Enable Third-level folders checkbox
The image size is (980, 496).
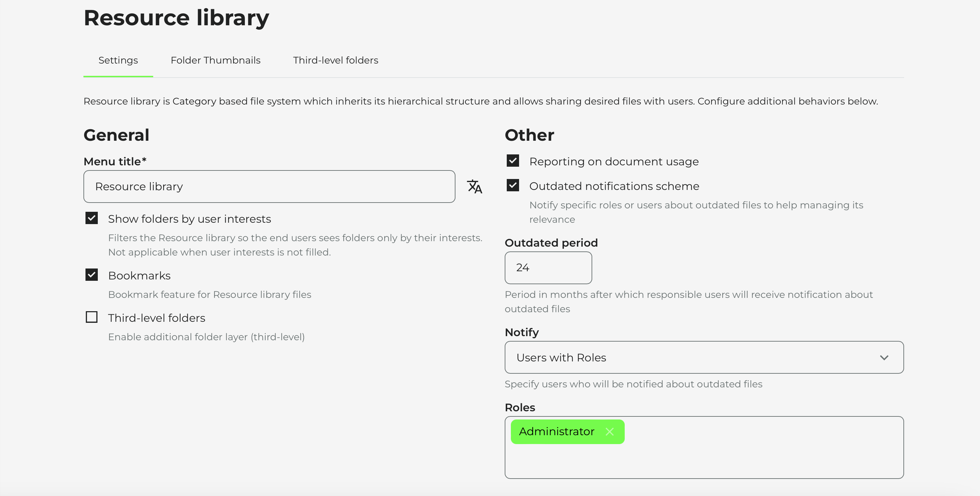92,317
